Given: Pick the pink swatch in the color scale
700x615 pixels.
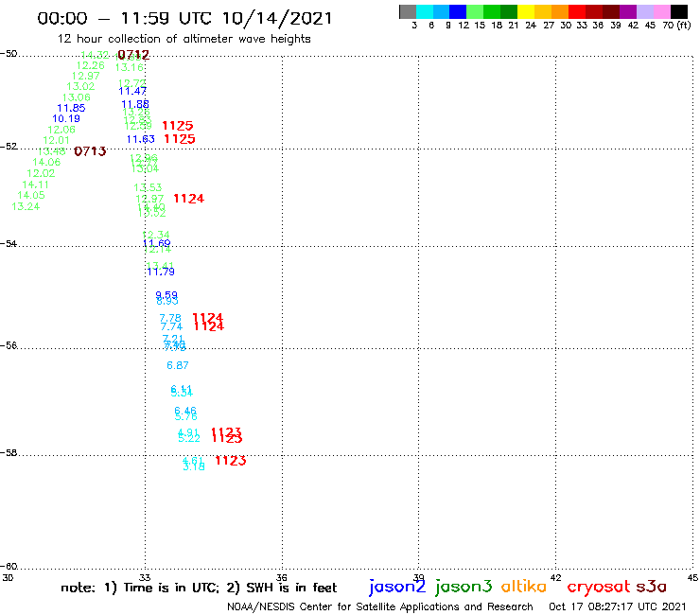Looking at the screenshot, I should (661, 11).
